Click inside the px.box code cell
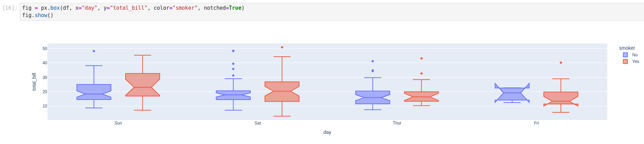Screen dimensions: 644x144 pyautogui.click(x=312, y=12)
